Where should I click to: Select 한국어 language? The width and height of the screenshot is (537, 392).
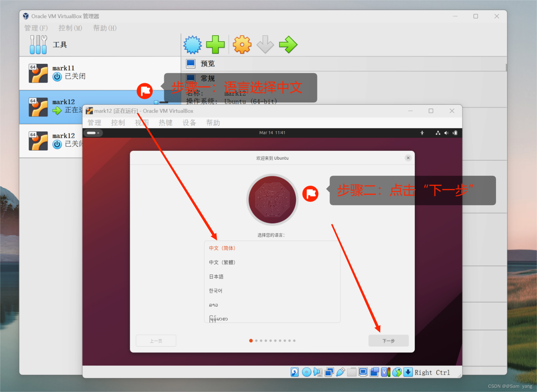[272, 291]
